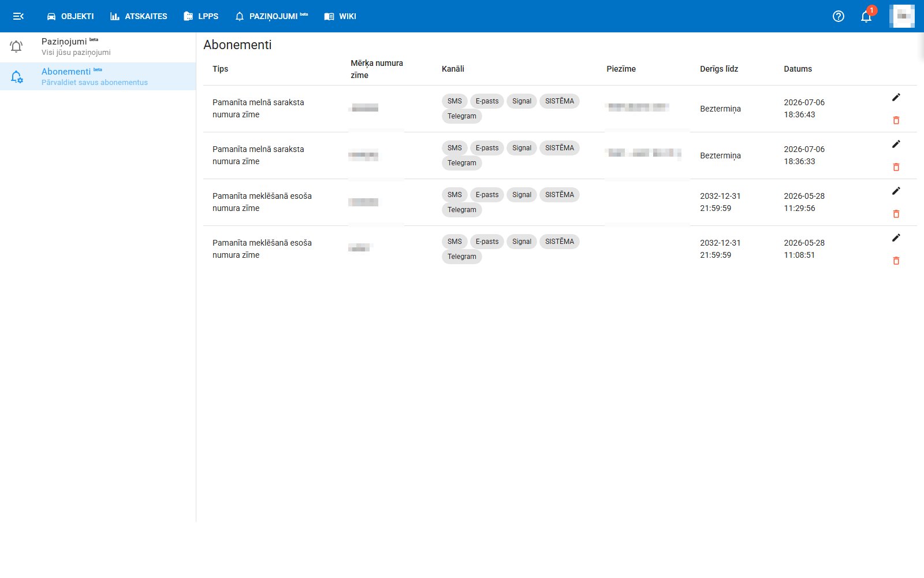Click SMS chip in the 18:36:43 row

pyautogui.click(x=454, y=101)
